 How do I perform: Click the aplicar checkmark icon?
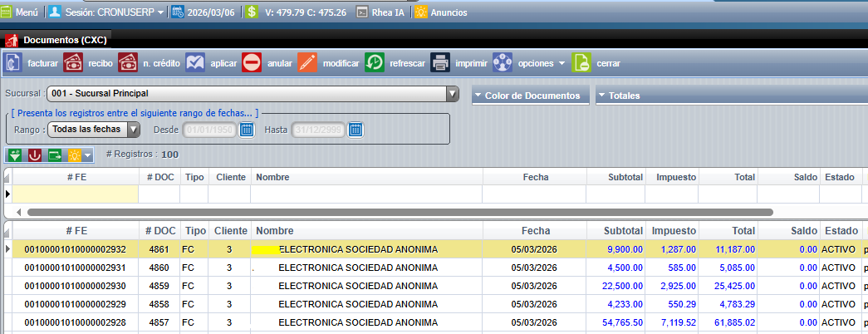click(195, 63)
